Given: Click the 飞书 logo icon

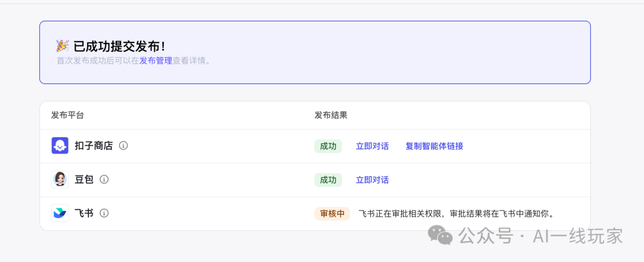Looking at the screenshot, I should [x=60, y=213].
